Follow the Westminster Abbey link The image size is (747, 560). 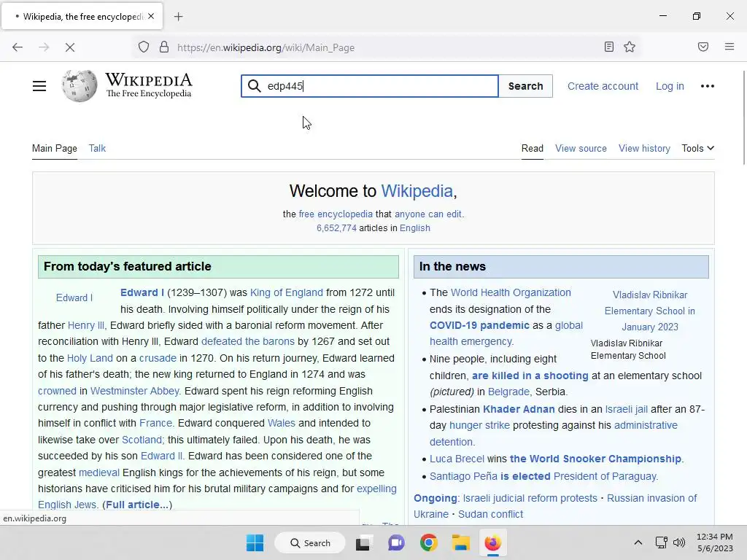(x=135, y=391)
